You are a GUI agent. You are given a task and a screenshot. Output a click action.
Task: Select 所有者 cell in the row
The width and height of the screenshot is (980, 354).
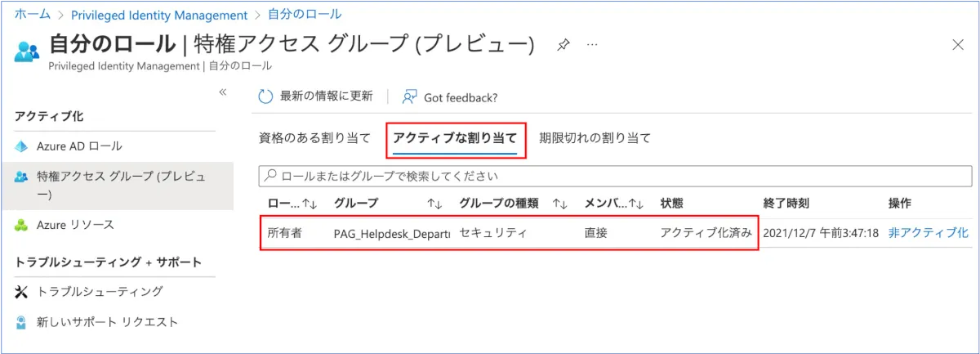[285, 233]
